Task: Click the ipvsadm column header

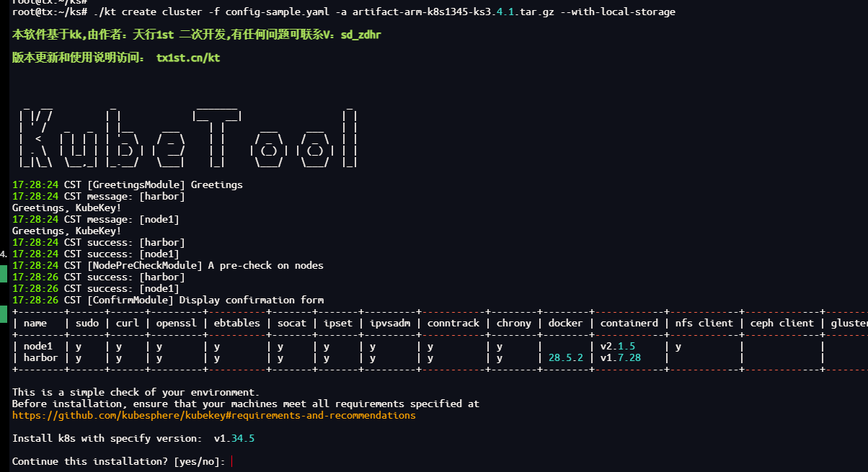Action: click(x=390, y=323)
